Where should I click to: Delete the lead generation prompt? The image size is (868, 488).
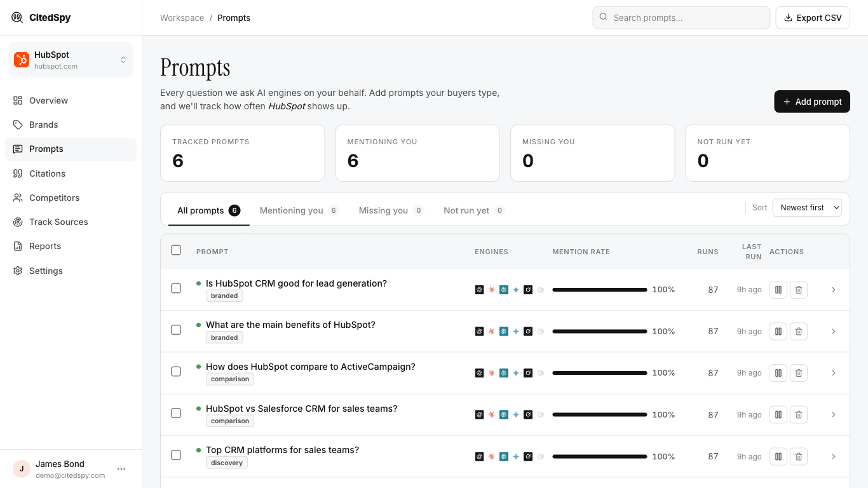799,290
